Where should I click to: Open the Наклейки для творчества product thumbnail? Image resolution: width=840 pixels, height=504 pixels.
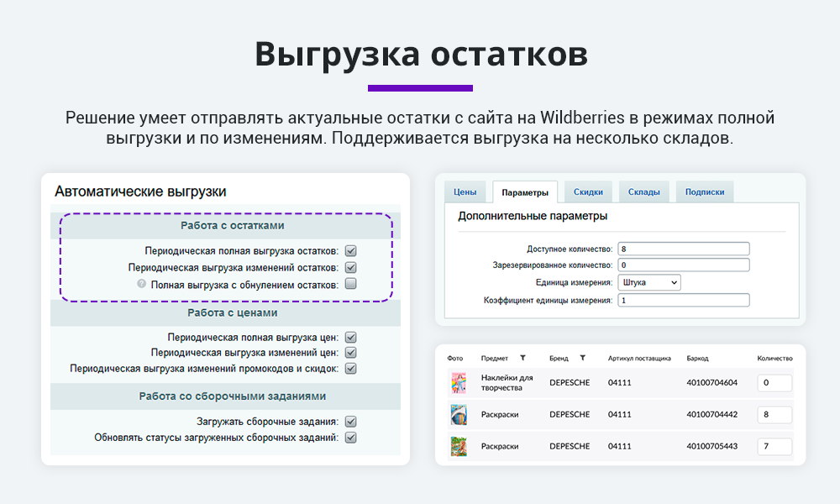458,383
